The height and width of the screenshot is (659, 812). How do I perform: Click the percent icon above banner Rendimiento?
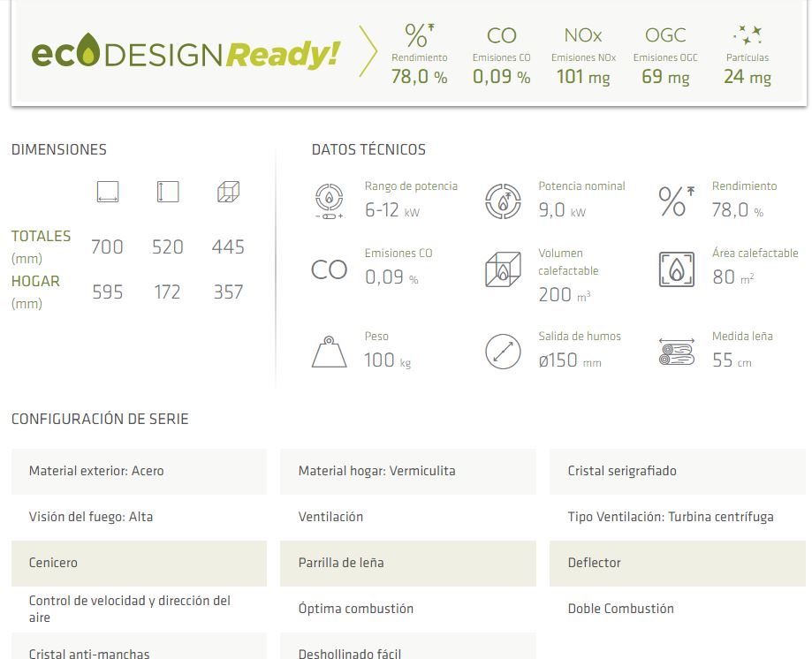point(419,35)
